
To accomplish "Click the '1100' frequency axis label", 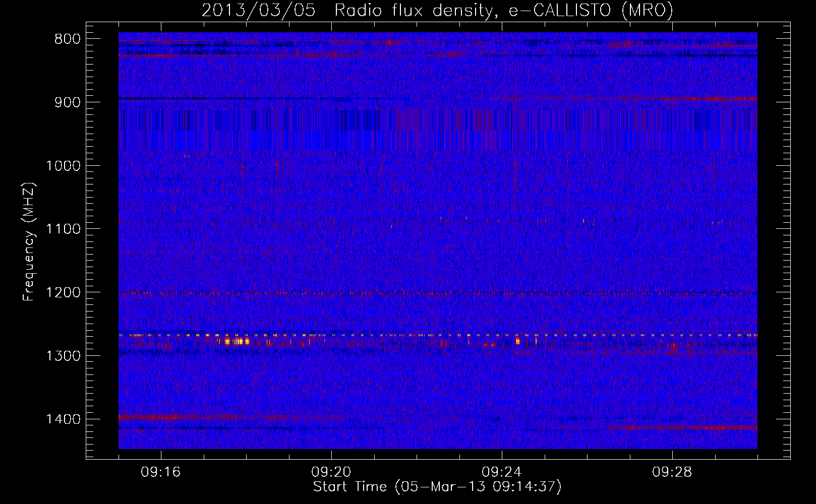I will pos(63,229).
